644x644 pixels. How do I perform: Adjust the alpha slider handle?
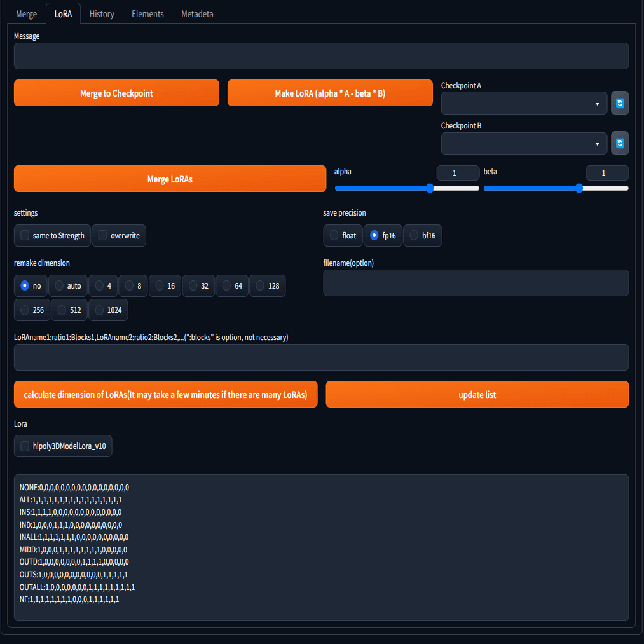(x=430, y=189)
